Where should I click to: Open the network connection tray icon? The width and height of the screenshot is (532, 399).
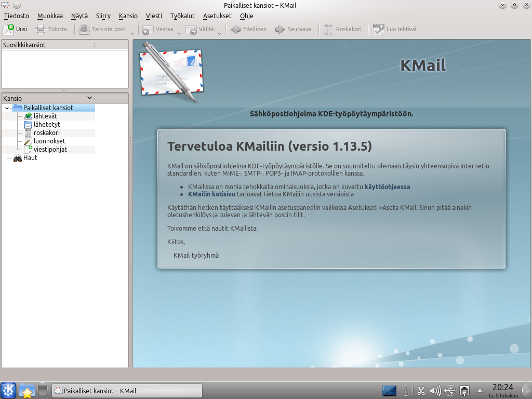[x=464, y=391]
